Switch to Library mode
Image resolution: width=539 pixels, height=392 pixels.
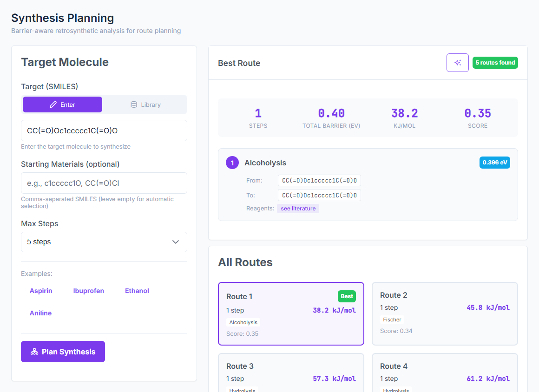pos(145,105)
